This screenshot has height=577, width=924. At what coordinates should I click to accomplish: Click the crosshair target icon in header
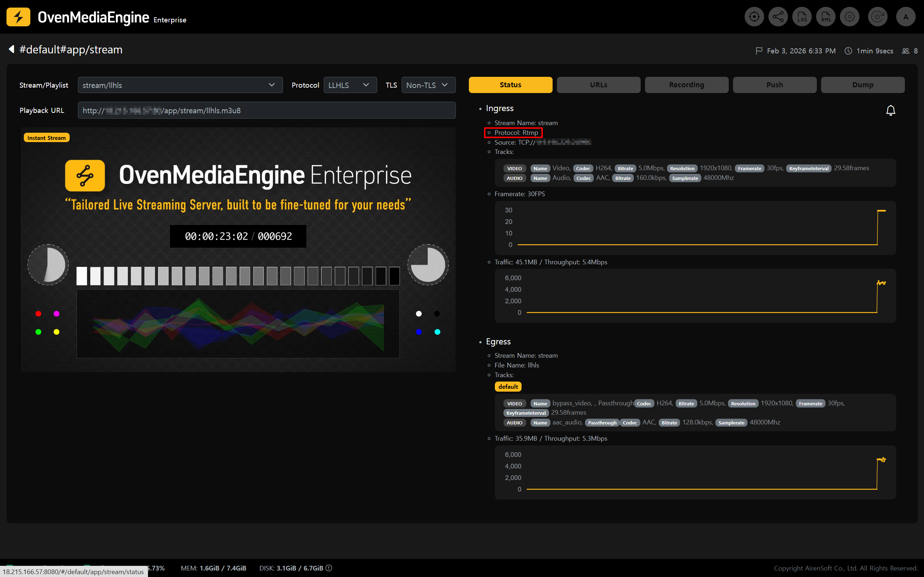click(x=754, y=17)
